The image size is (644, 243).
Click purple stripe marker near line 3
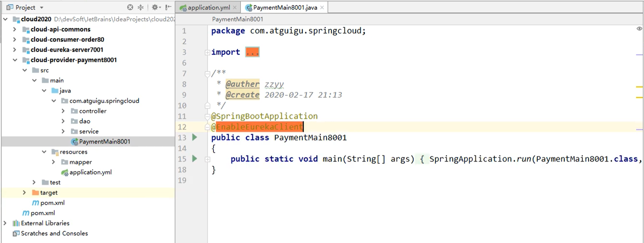click(640, 55)
